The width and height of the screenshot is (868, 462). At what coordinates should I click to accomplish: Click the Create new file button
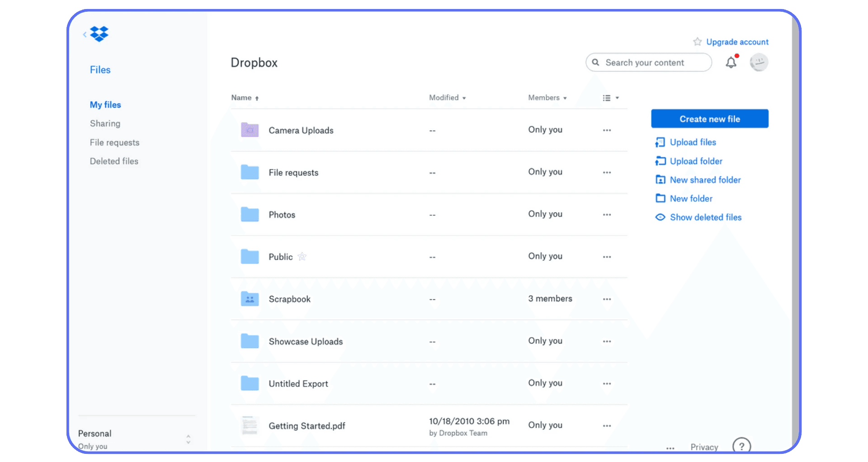pyautogui.click(x=709, y=118)
